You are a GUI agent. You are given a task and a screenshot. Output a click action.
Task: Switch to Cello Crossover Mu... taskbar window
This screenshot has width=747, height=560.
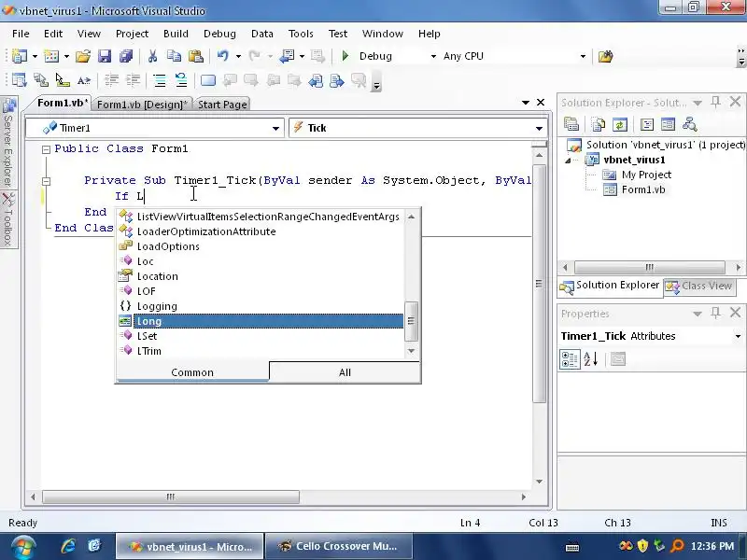pos(337,546)
